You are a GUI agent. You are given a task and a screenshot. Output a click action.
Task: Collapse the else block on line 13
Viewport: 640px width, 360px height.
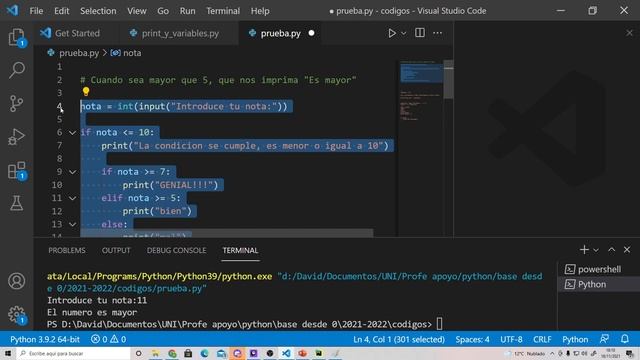[72, 224]
